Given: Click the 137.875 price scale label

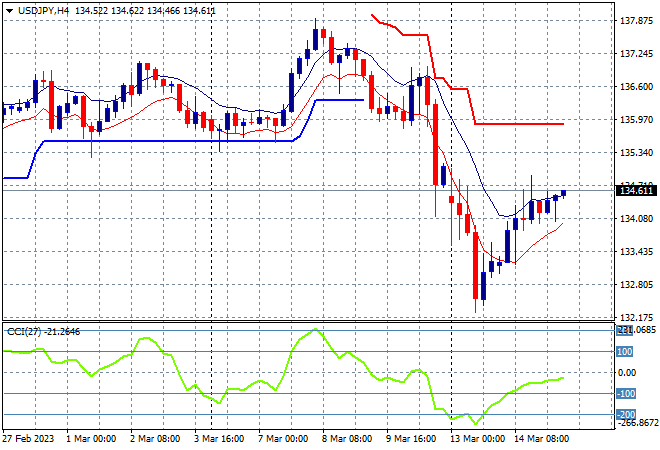Looking at the screenshot, I should 636,21.
